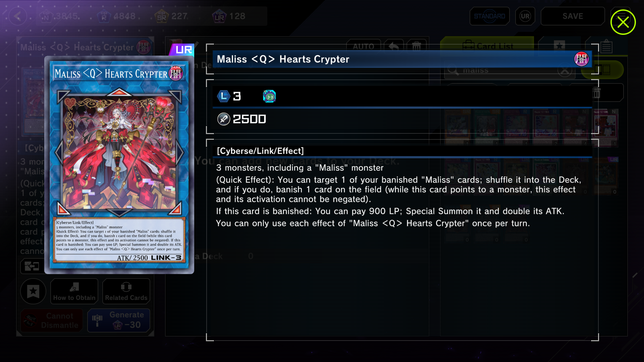Click the deck trash can icon
Screen dimensions: 644x362
[x=416, y=46]
